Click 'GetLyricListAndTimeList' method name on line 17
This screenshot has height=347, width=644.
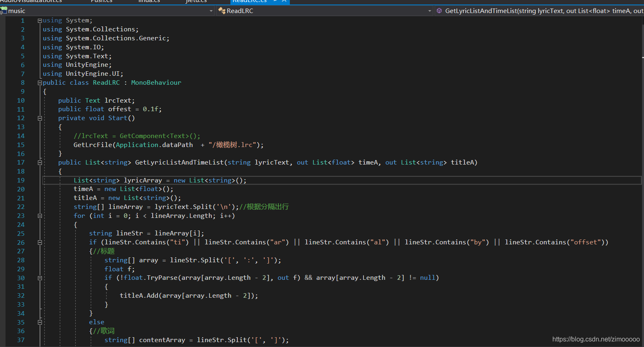coord(180,163)
